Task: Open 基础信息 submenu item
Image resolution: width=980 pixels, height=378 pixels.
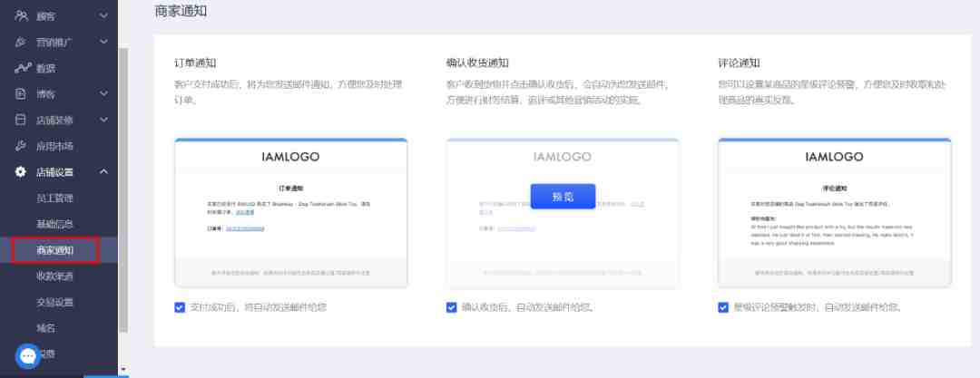Action: [x=54, y=224]
